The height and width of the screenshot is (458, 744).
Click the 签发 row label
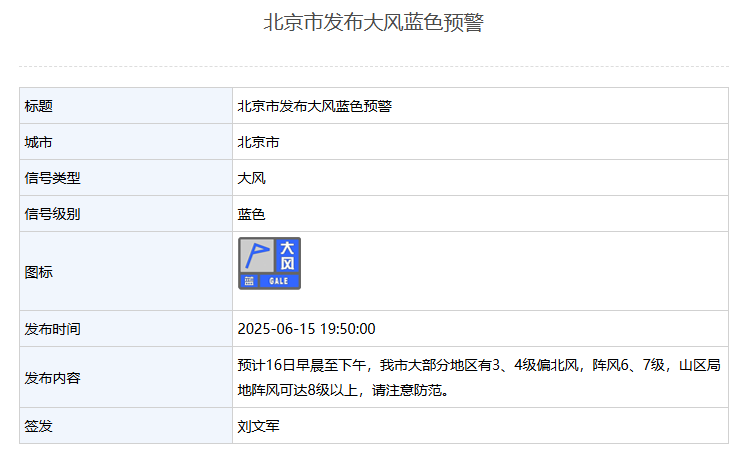click(x=38, y=426)
